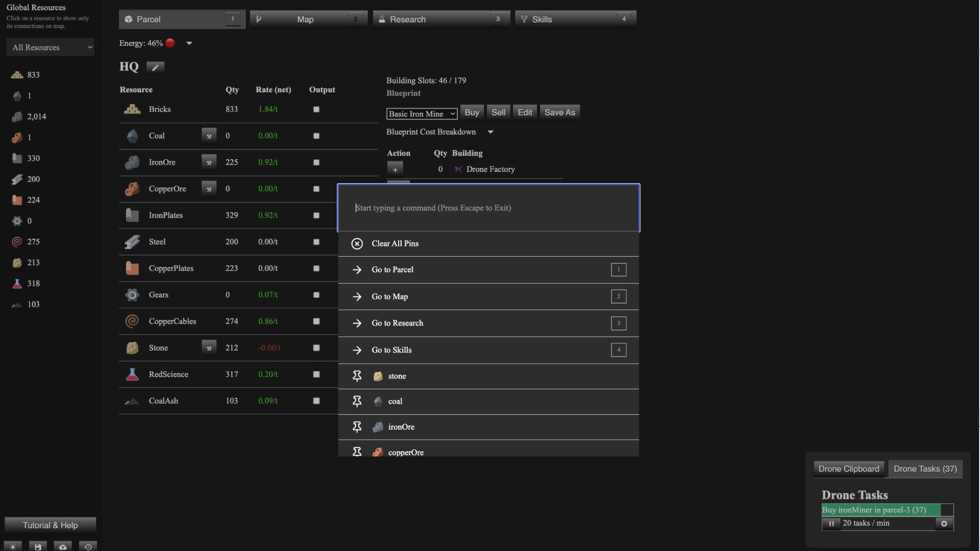Click copper cables icon showing 275 in sidebar
The width and height of the screenshot is (980, 551).
click(17, 242)
